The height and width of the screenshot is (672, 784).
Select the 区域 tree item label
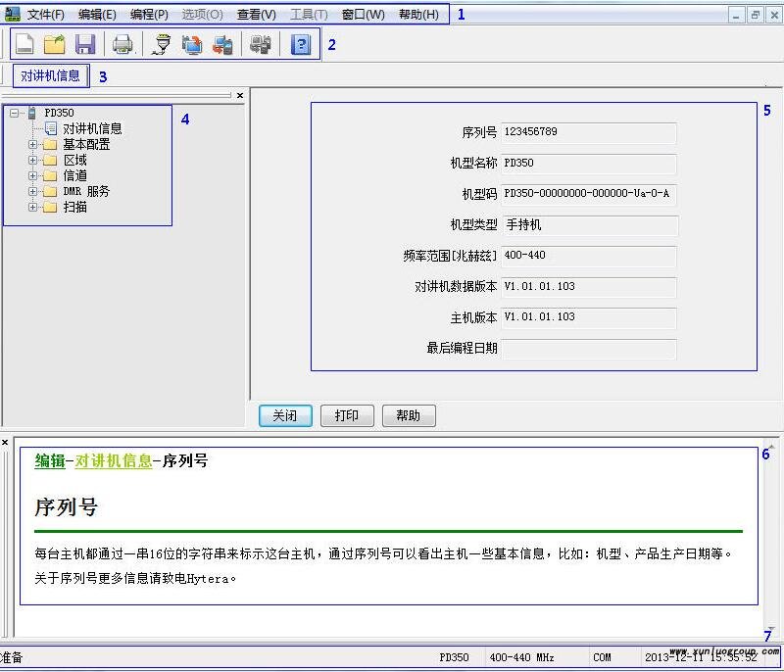pyautogui.click(x=75, y=161)
